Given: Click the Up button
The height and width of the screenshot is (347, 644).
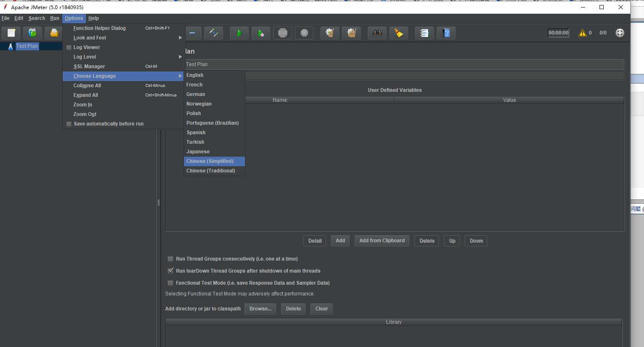Looking at the screenshot, I should [452, 241].
